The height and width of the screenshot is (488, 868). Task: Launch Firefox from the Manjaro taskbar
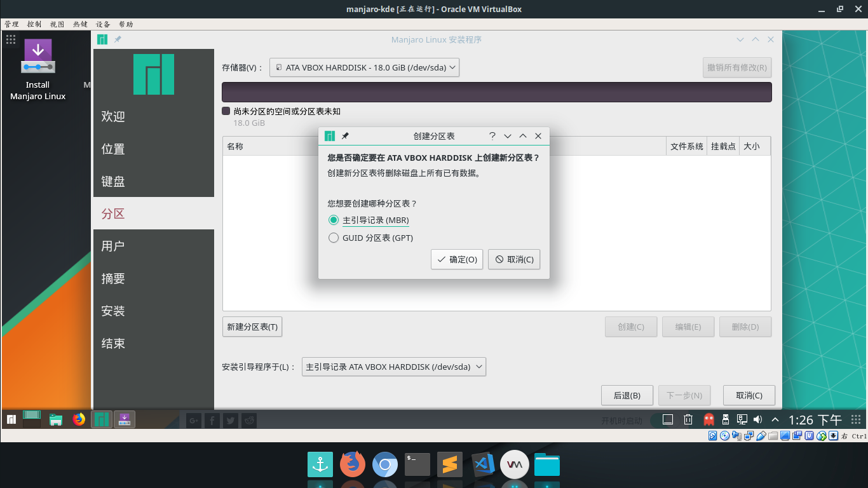[x=79, y=419]
